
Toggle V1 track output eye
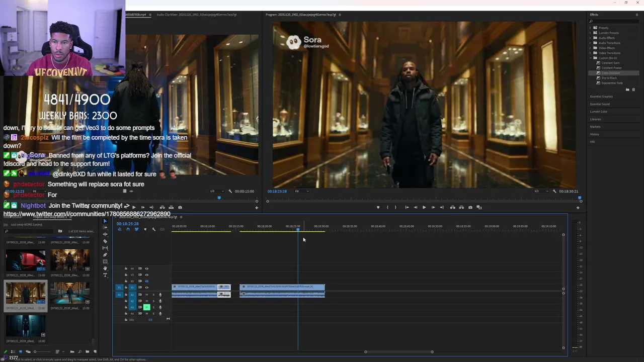tap(146, 288)
